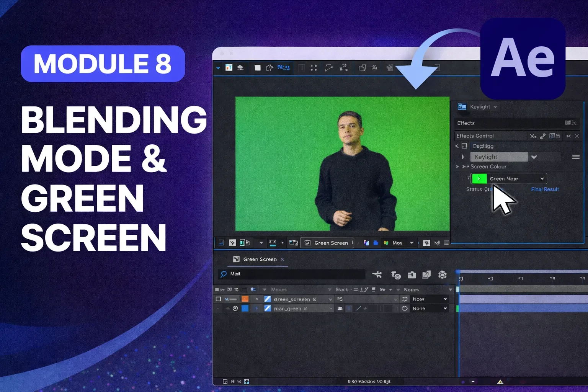Viewport: 588px width, 392px height.
Task: Click the hamburger lines icon in viewer bar
Action: coord(446,243)
